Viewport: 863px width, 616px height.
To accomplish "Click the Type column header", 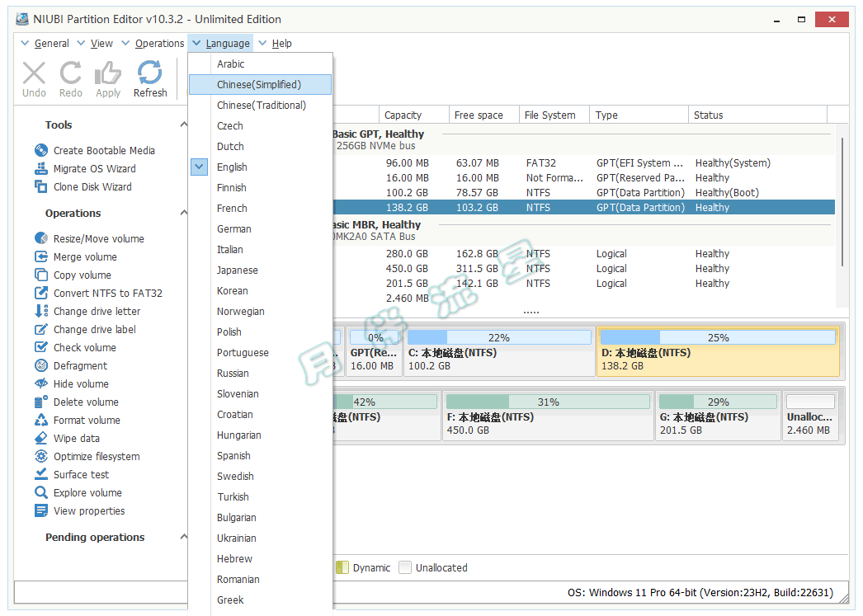I will [639, 115].
